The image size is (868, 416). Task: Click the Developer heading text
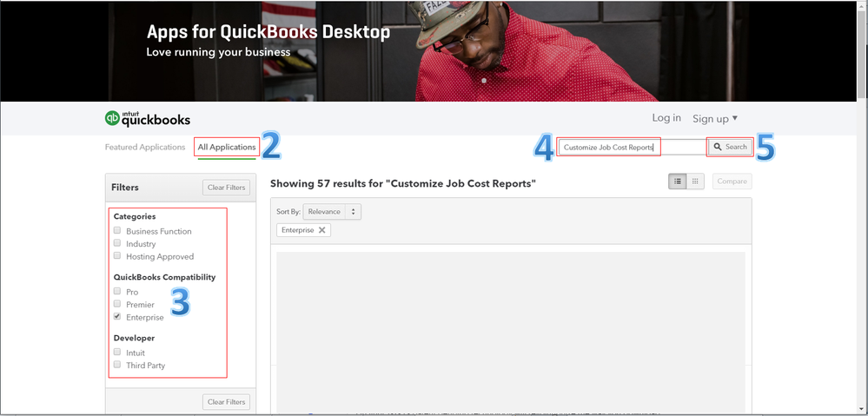134,338
